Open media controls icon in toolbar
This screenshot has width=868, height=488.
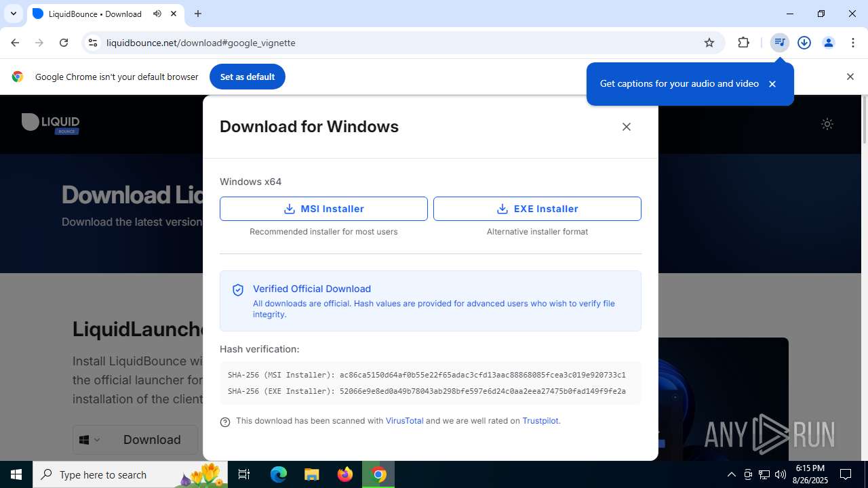780,43
